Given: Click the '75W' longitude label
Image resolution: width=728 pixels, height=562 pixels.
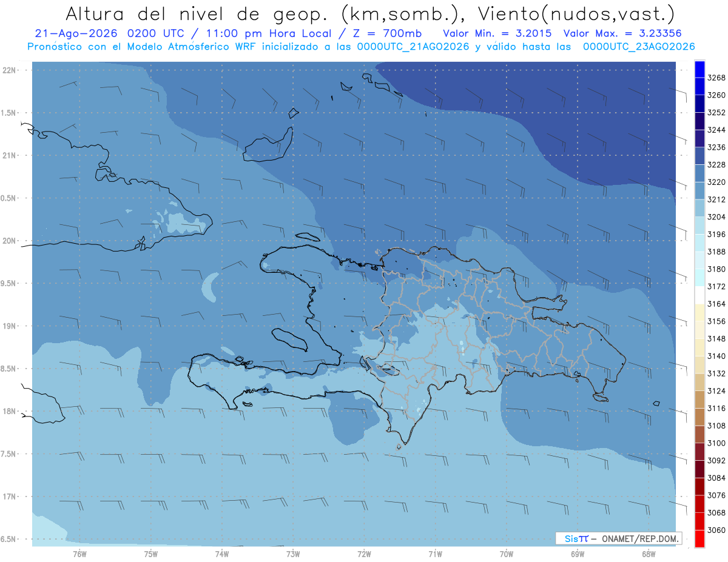Looking at the screenshot, I should click(151, 554).
